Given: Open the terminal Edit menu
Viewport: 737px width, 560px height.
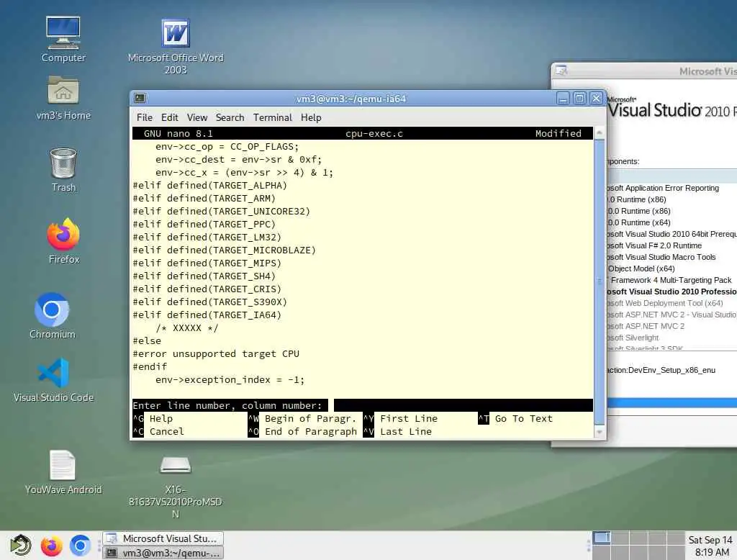Looking at the screenshot, I should point(170,117).
